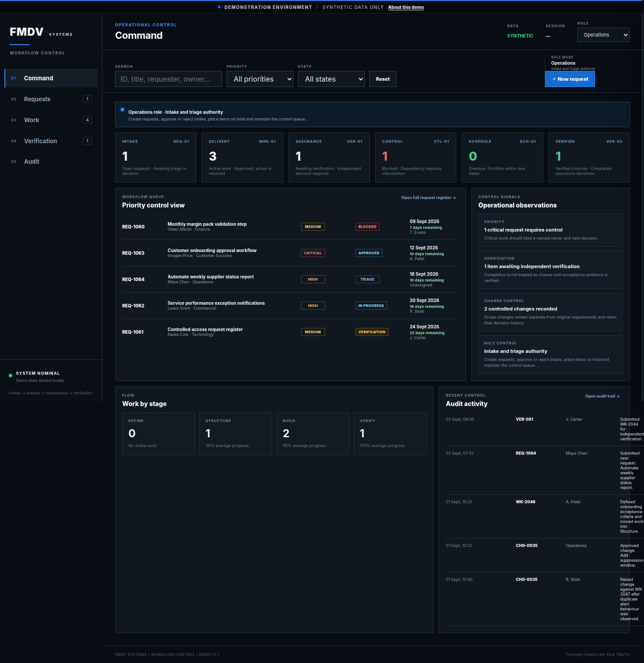The height and width of the screenshot is (663, 644).
Task: Select "Controlled access request register" title
Action: (x=205, y=329)
